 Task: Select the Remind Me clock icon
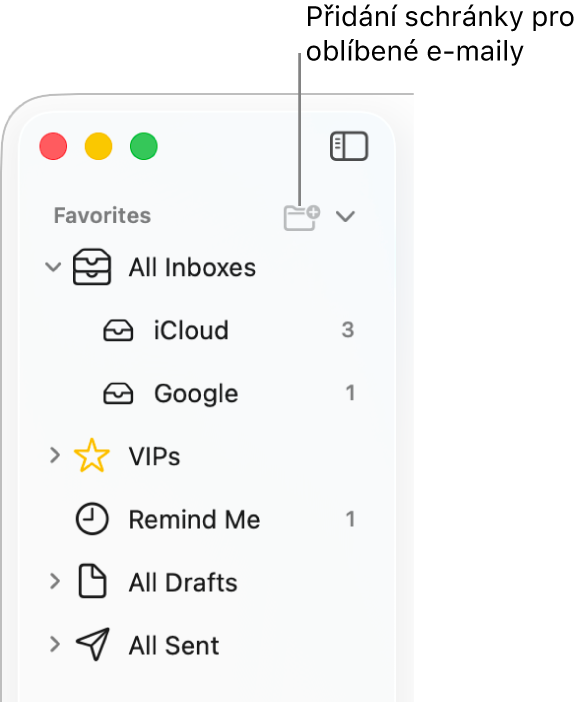click(x=92, y=519)
